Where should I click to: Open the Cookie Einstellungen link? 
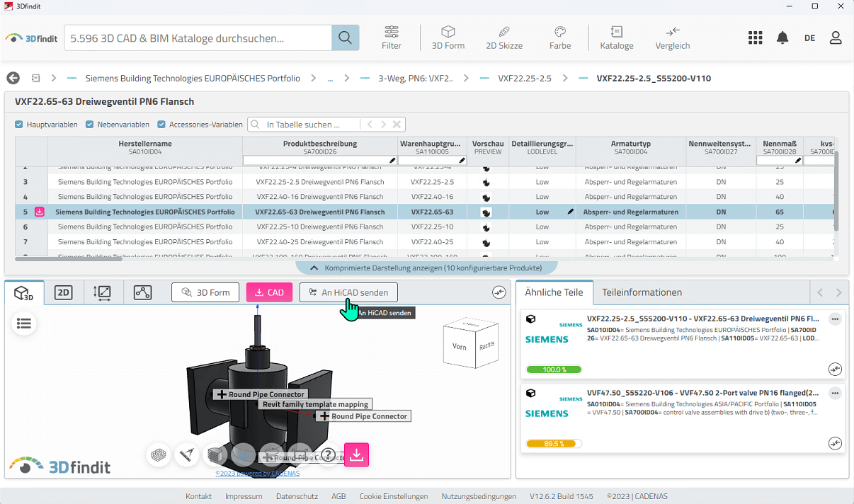tap(393, 496)
